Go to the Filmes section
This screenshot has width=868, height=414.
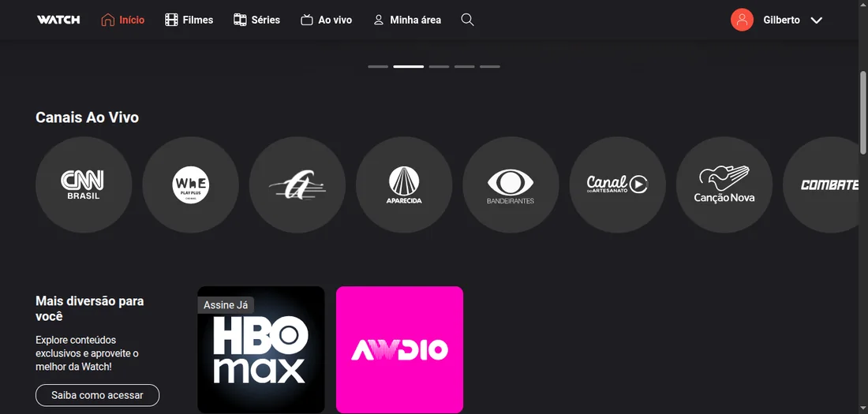(x=189, y=20)
